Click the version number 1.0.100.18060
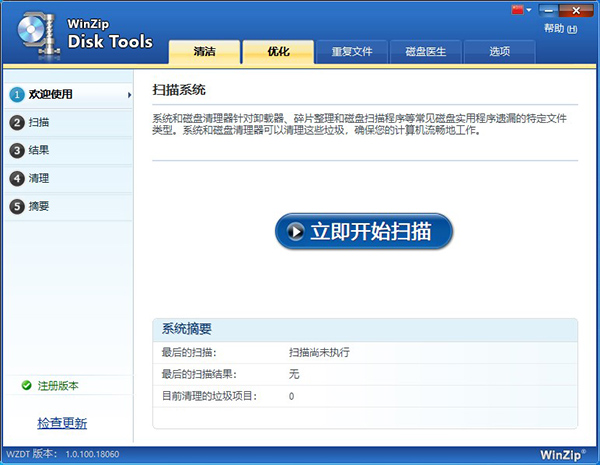Screen dimensions: 600x465 pos(92,454)
